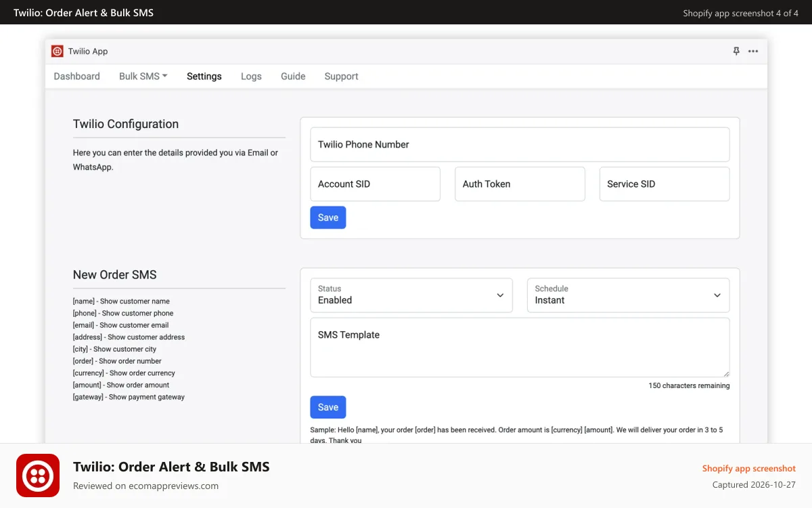Go to the Guide tab
The image size is (812, 508).
293,77
